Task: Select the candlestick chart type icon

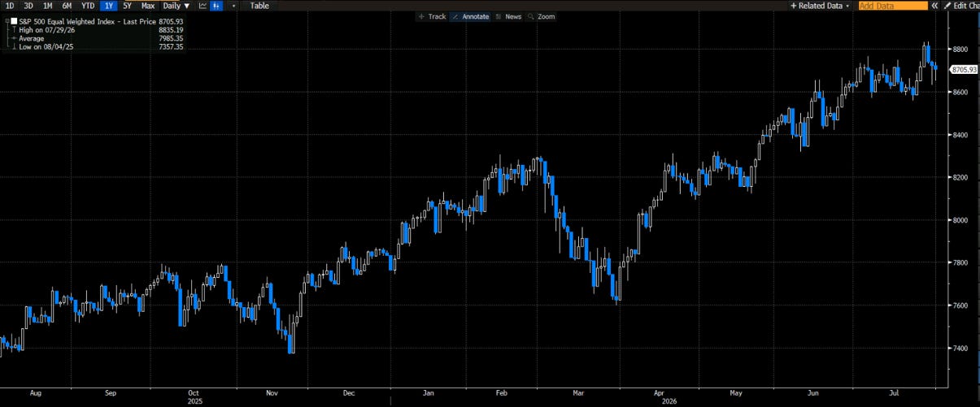Action: (x=217, y=6)
